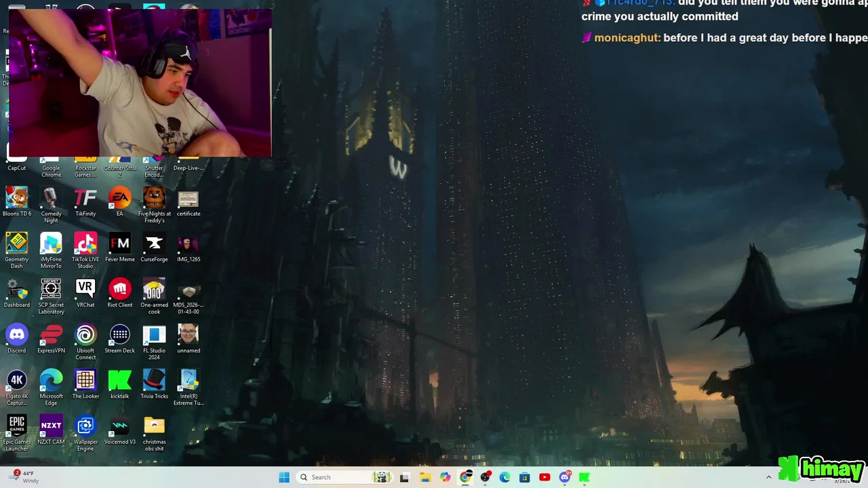Launch Wallpaper Engine desktop icon
The height and width of the screenshot is (488, 868).
pyautogui.click(x=85, y=433)
